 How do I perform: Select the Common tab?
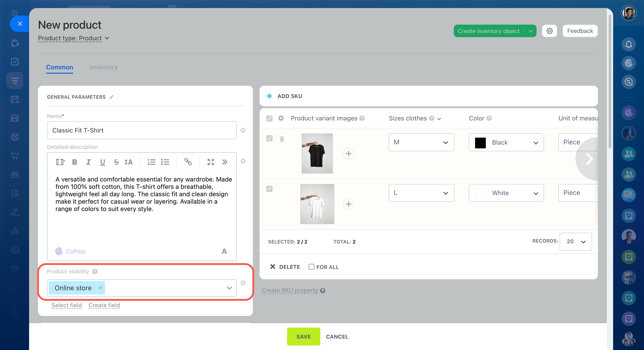click(60, 67)
